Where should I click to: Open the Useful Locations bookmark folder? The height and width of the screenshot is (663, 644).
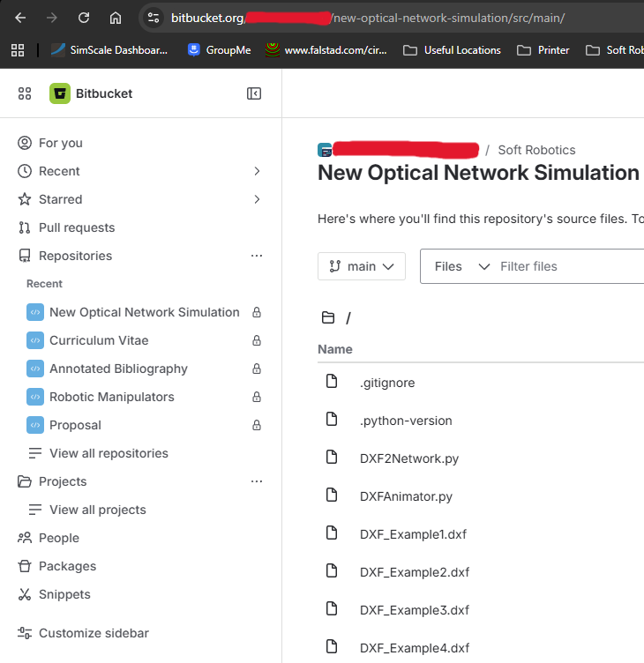click(x=452, y=50)
